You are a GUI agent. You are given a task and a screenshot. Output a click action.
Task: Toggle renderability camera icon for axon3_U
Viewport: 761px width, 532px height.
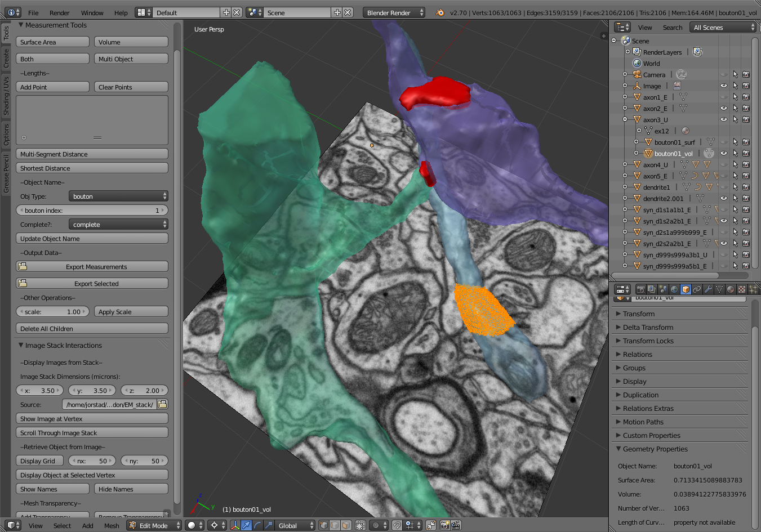pyautogui.click(x=746, y=119)
